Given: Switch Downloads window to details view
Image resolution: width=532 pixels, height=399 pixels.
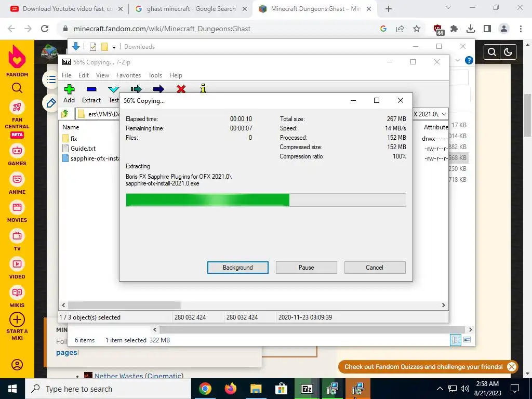Looking at the screenshot, I should pos(456,340).
